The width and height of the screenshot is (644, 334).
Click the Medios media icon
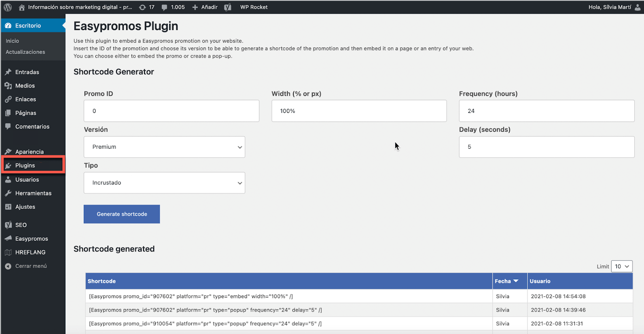click(8, 86)
